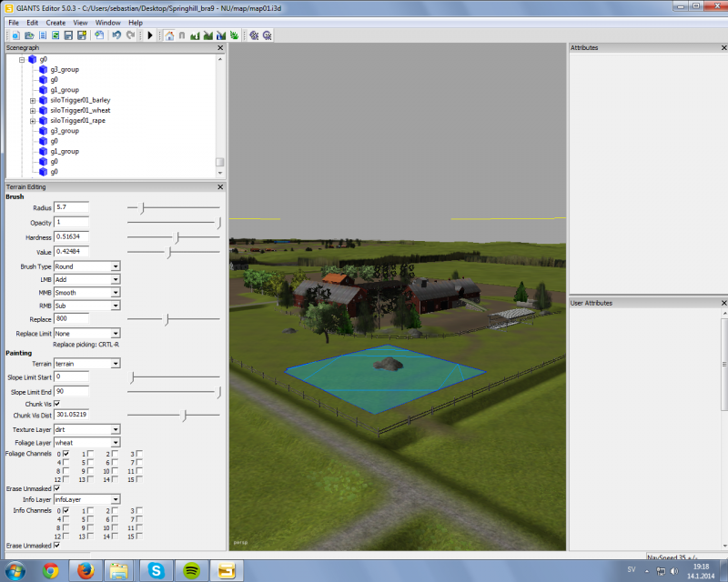Toggle the magnet snap icon

[182, 35]
